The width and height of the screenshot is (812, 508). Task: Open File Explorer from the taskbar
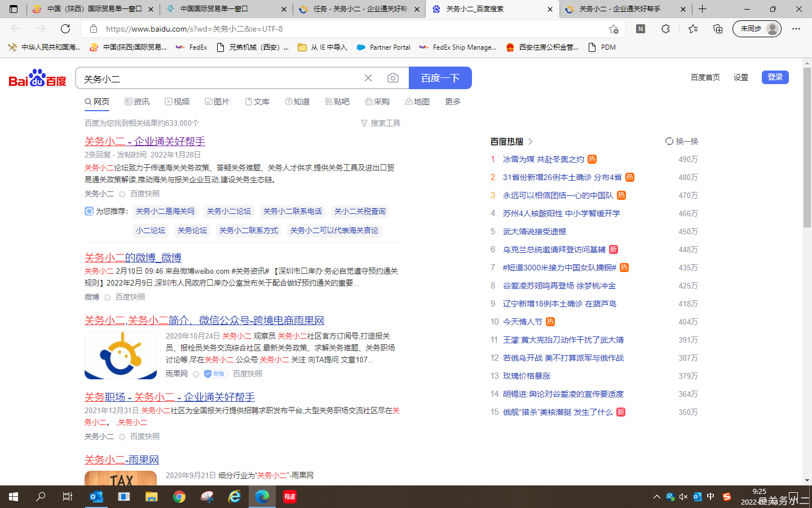(x=152, y=497)
